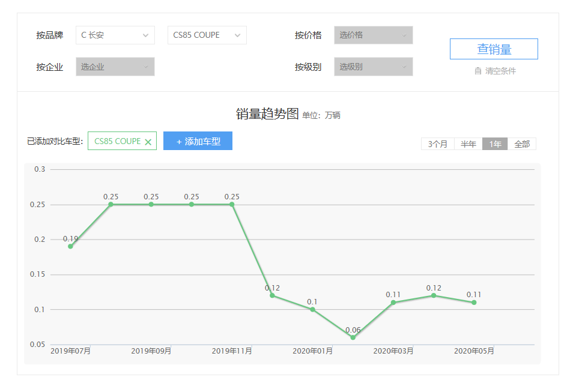Click the 清空条件 clear conditions link
This screenshot has height=392, width=579.
coord(500,71)
